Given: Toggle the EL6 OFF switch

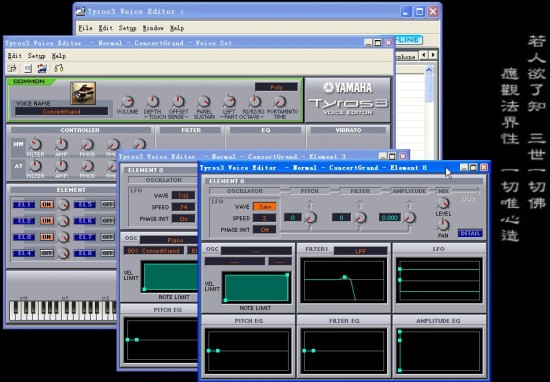Looking at the screenshot, I should click(108, 221).
